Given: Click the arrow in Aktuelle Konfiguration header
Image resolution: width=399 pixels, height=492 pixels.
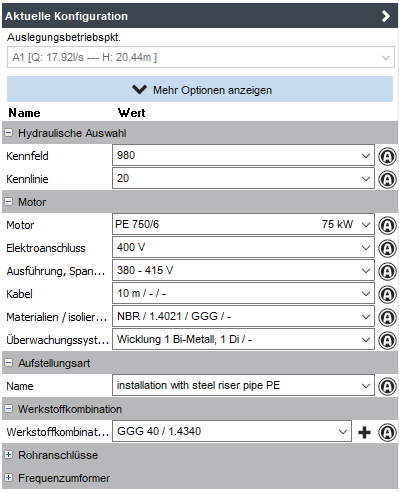Looking at the screenshot, I should [x=386, y=16].
